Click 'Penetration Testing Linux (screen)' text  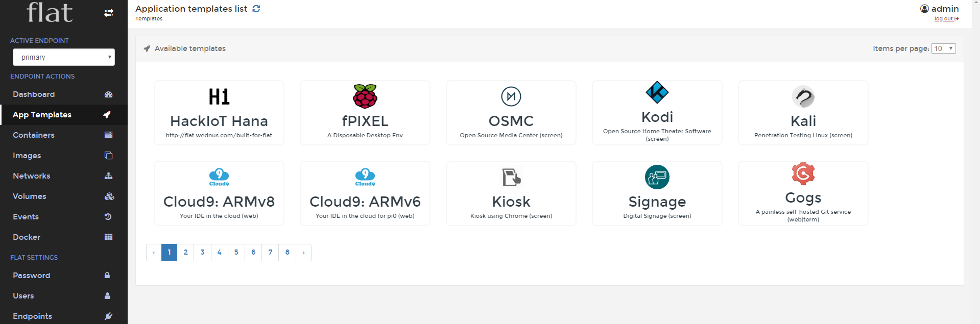coord(803,135)
